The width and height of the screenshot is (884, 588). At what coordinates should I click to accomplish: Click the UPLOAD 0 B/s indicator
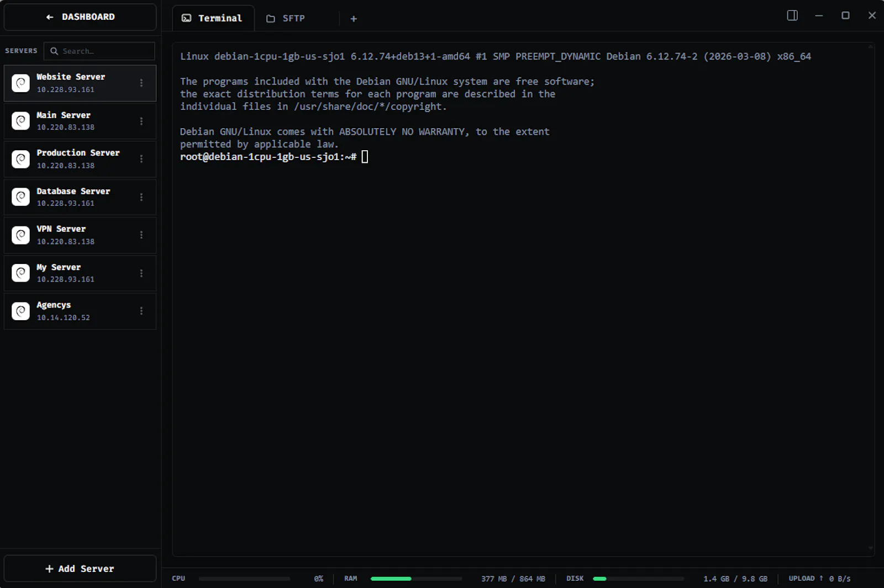coord(819,579)
